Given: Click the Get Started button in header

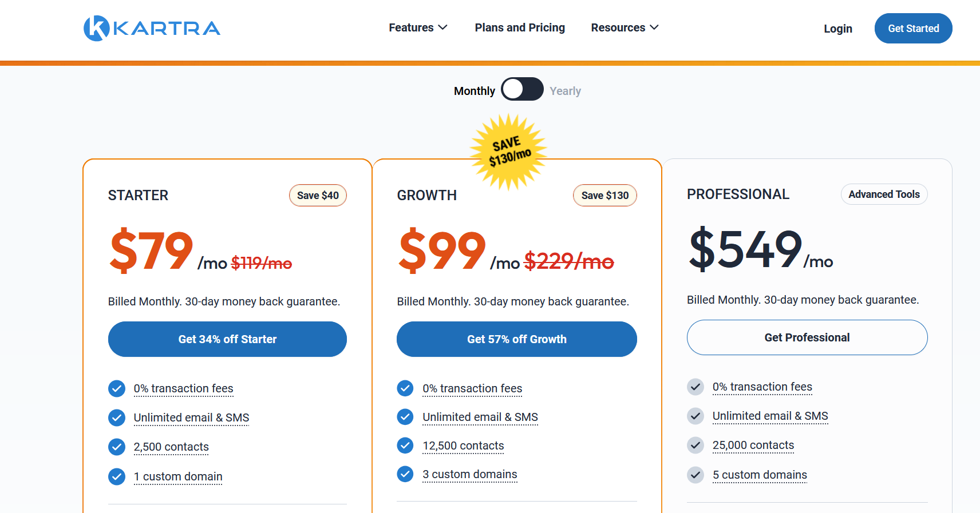Looking at the screenshot, I should [x=914, y=28].
